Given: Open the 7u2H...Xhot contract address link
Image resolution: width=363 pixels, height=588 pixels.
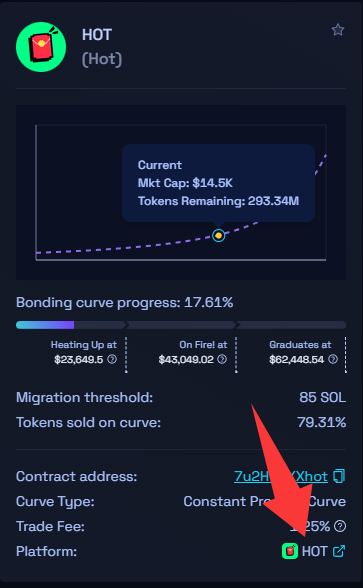Looking at the screenshot, I should pyautogui.click(x=281, y=476).
